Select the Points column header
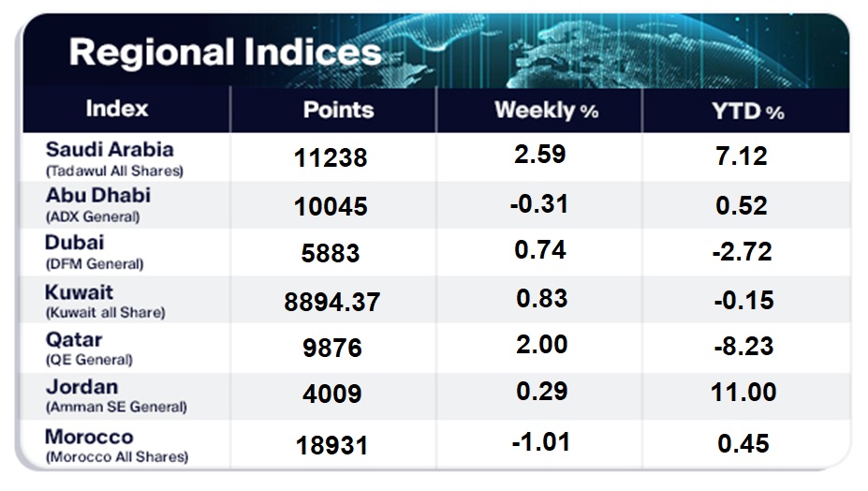The width and height of the screenshot is (868, 491). (339, 110)
